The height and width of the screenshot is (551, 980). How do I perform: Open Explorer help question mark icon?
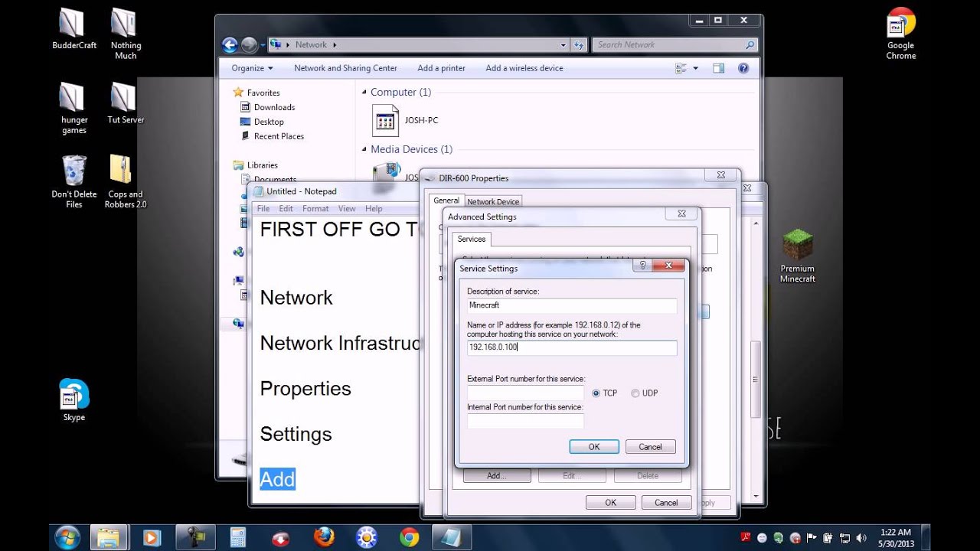(x=743, y=68)
